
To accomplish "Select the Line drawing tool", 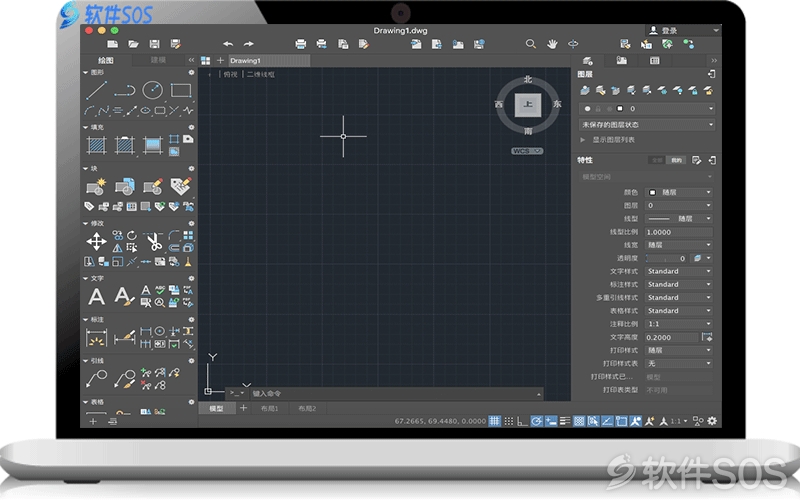I will click(x=96, y=90).
